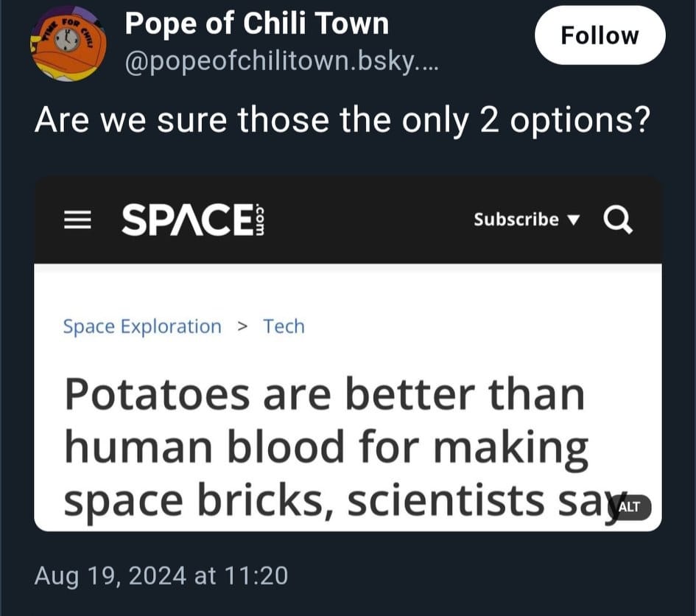Click the display name Pope of Chili Town

tap(256, 24)
